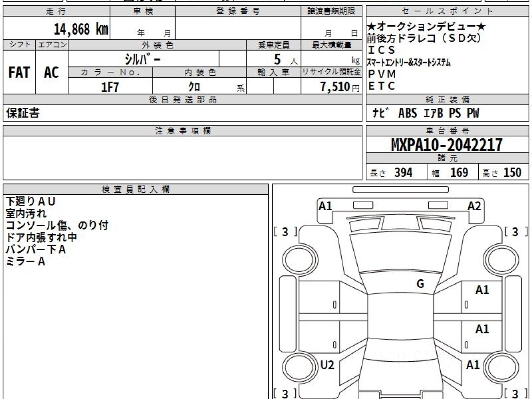Click the シルバー exterior color value
The image size is (532, 399).
tap(143, 59)
